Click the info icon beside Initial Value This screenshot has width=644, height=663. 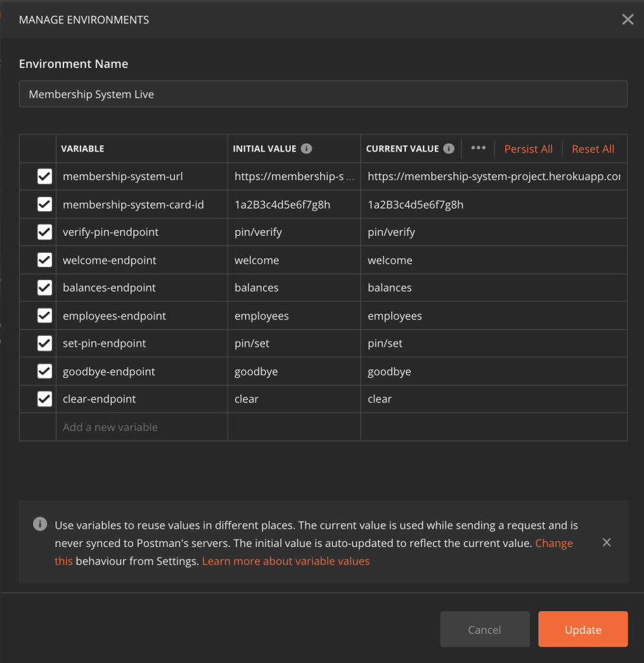[307, 148]
